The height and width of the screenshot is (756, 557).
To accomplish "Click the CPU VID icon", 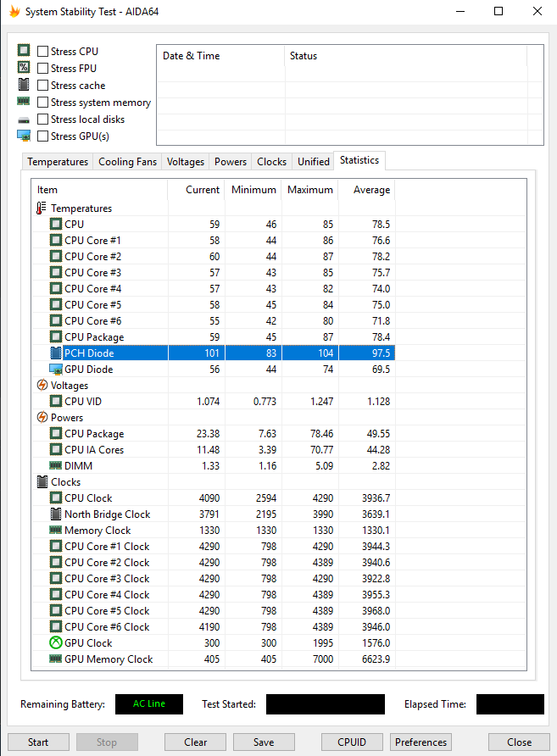I will click(56, 401).
